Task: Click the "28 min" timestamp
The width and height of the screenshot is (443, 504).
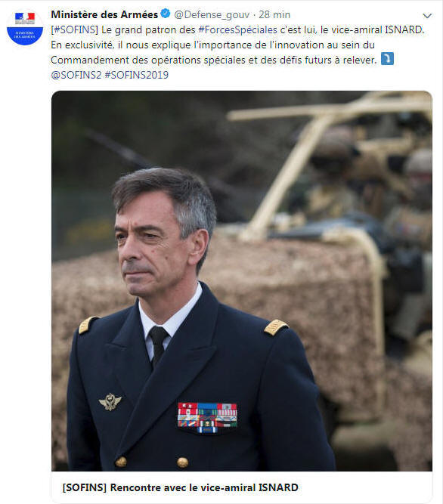Action: tap(274, 15)
